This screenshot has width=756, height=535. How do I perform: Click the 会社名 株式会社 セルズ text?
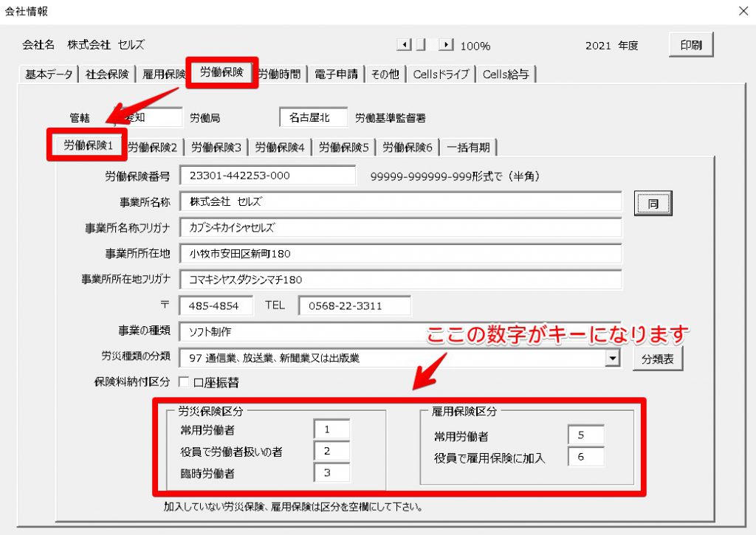[83, 45]
